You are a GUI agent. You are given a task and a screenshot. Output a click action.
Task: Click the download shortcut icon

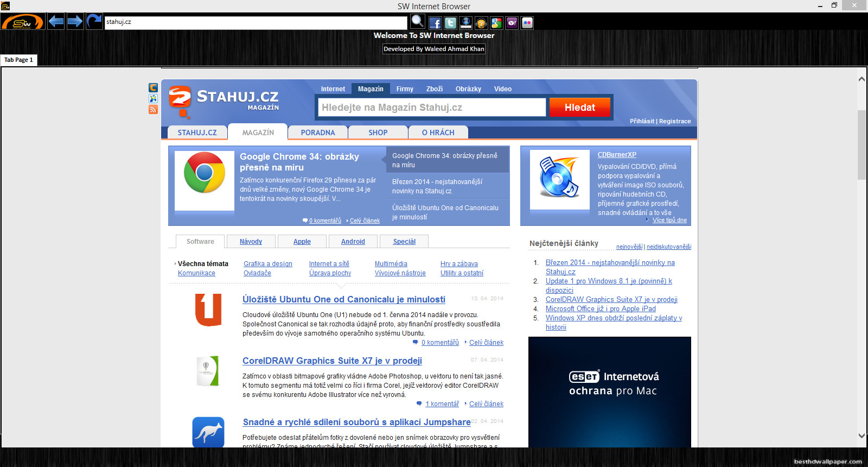point(465,23)
